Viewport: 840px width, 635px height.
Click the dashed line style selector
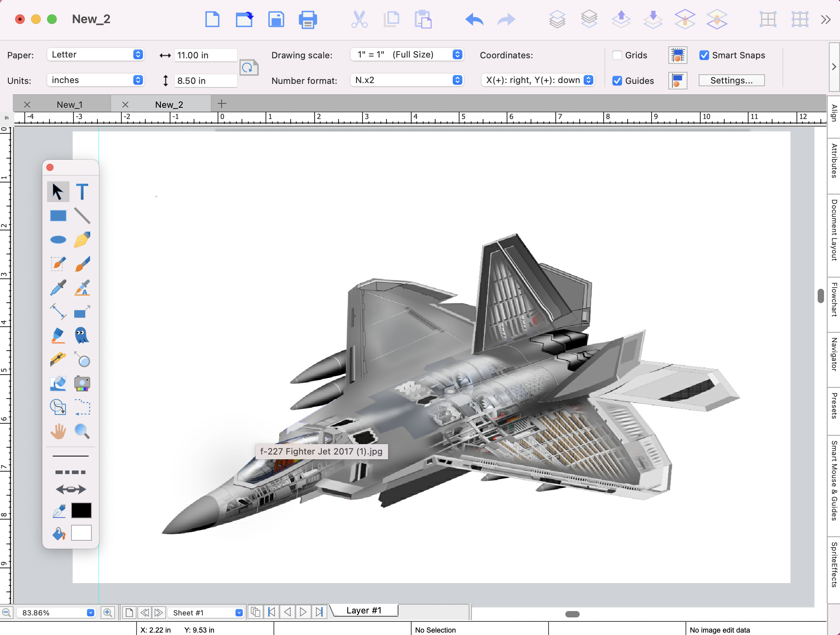pos(71,472)
